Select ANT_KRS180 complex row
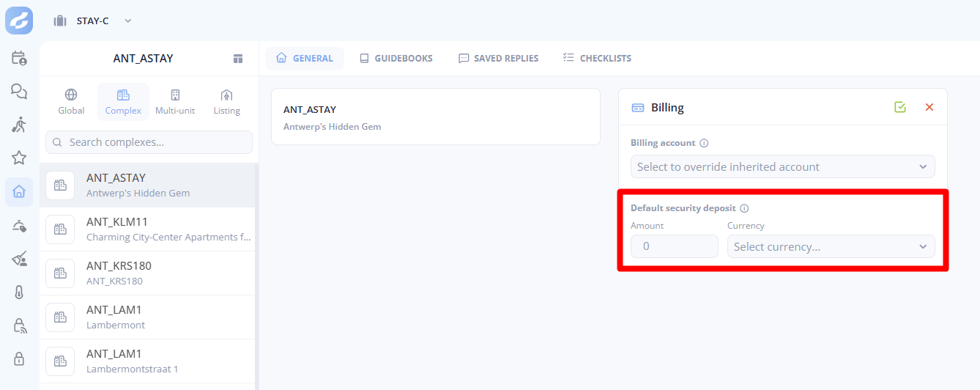The image size is (980, 390). (147, 273)
